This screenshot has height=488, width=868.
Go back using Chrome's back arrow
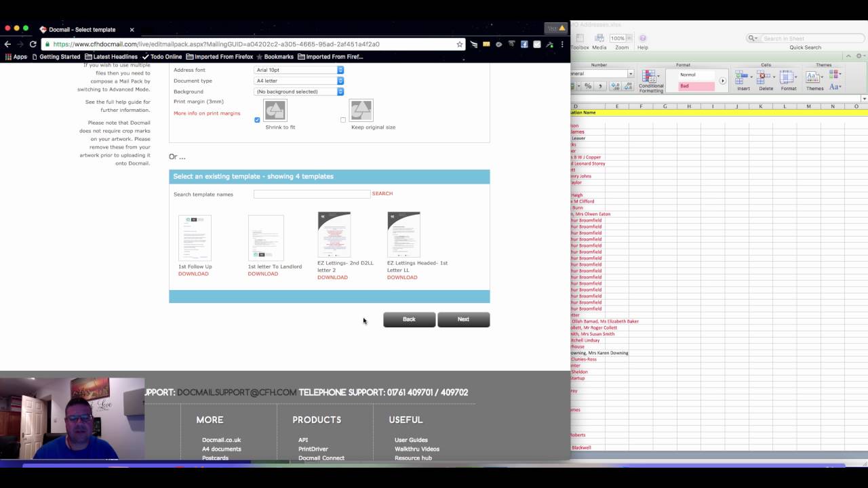[x=8, y=44]
